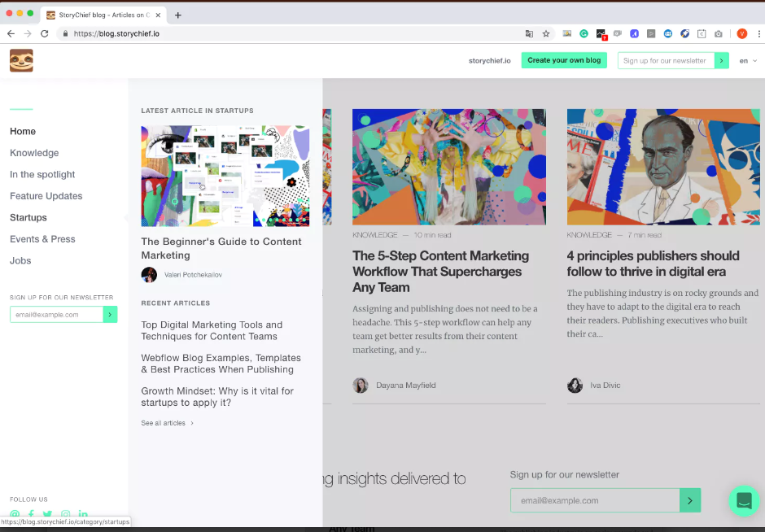Open the chat widget bubble
Screen dimensions: 765x532
click(744, 500)
